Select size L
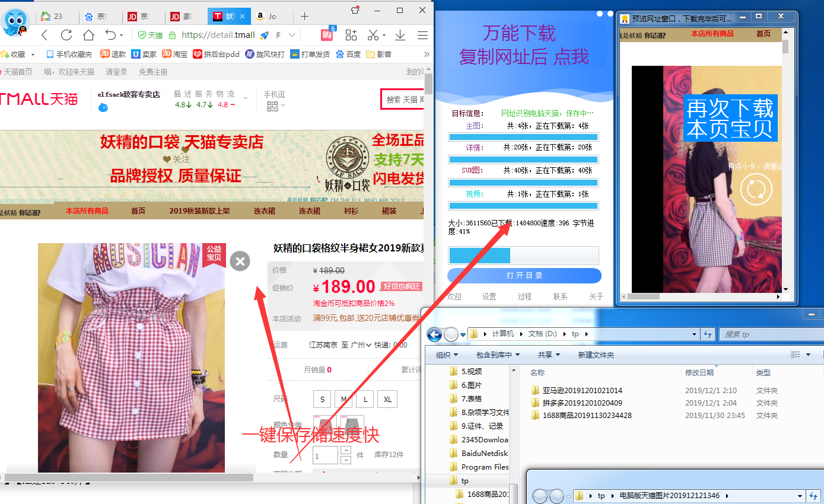Screen dimensions: 824x504 [365, 399]
